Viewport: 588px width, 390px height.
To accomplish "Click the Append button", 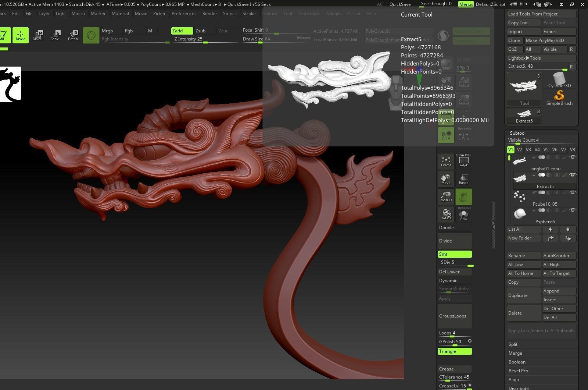I will click(x=559, y=291).
